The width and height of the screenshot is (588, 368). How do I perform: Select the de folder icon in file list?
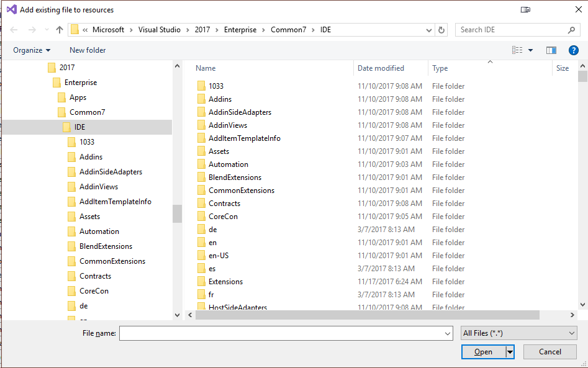(201, 230)
